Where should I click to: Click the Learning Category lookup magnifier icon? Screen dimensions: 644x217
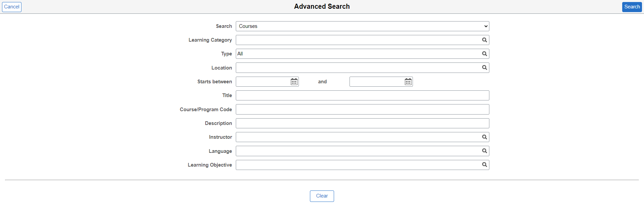(x=484, y=40)
